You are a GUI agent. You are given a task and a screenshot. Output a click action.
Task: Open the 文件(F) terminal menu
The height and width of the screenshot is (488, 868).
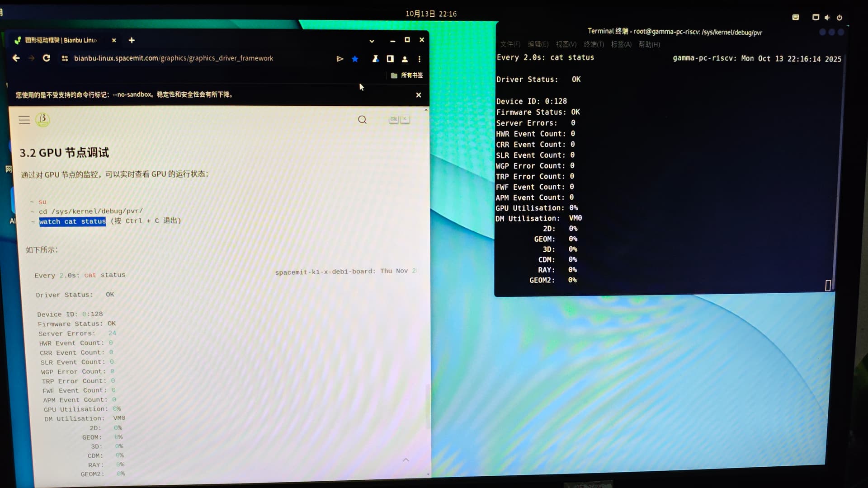click(x=510, y=44)
